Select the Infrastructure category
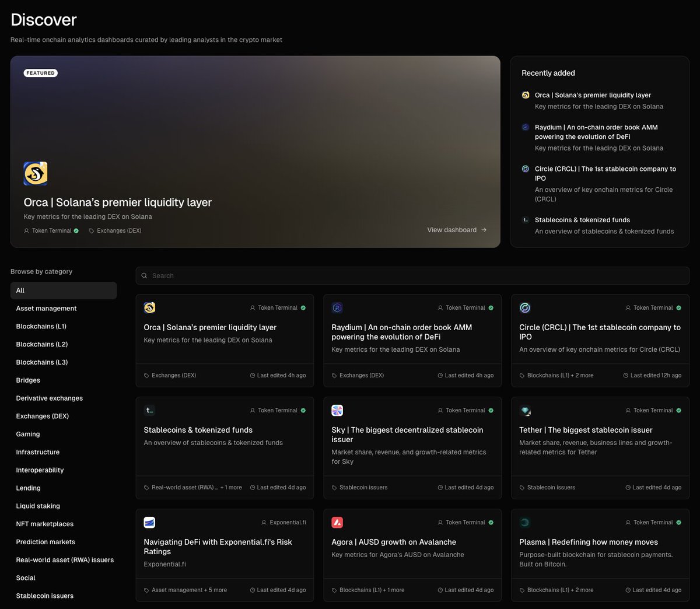The image size is (700, 609). (x=64, y=452)
